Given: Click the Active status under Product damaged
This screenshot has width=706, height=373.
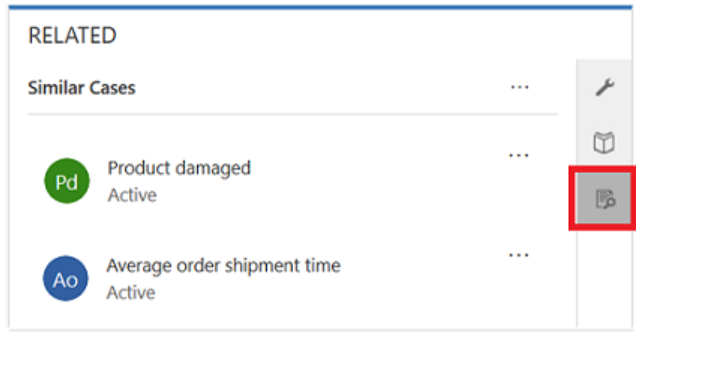Looking at the screenshot, I should tap(132, 195).
